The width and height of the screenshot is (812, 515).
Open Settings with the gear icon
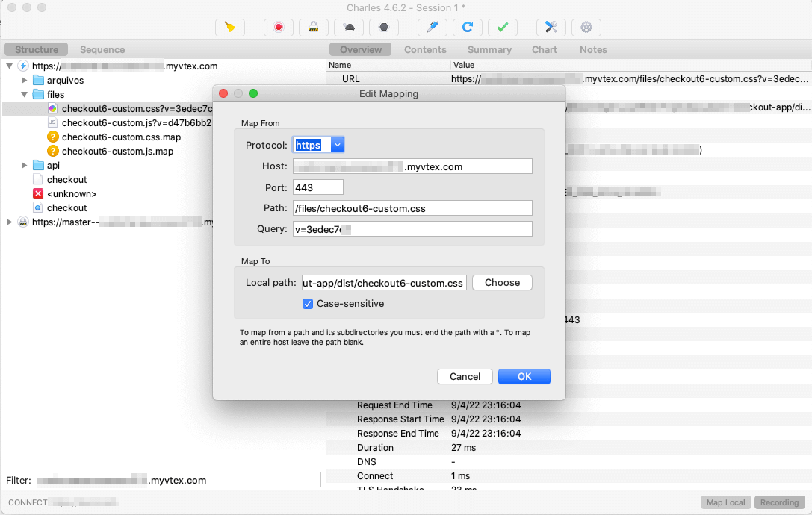point(586,27)
